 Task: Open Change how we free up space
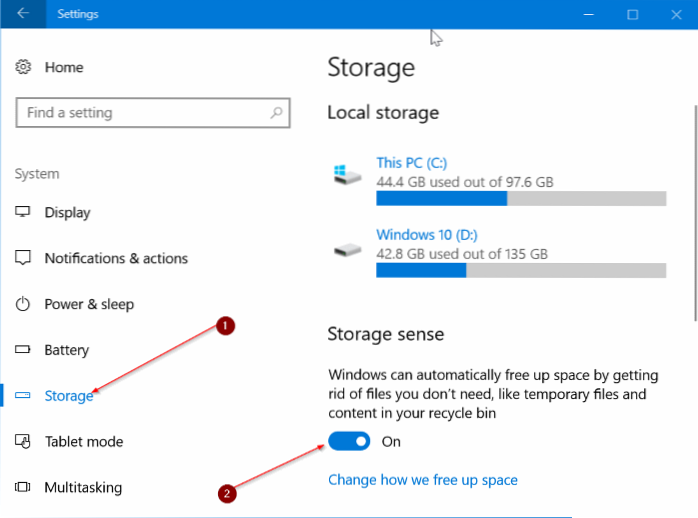coord(422,480)
